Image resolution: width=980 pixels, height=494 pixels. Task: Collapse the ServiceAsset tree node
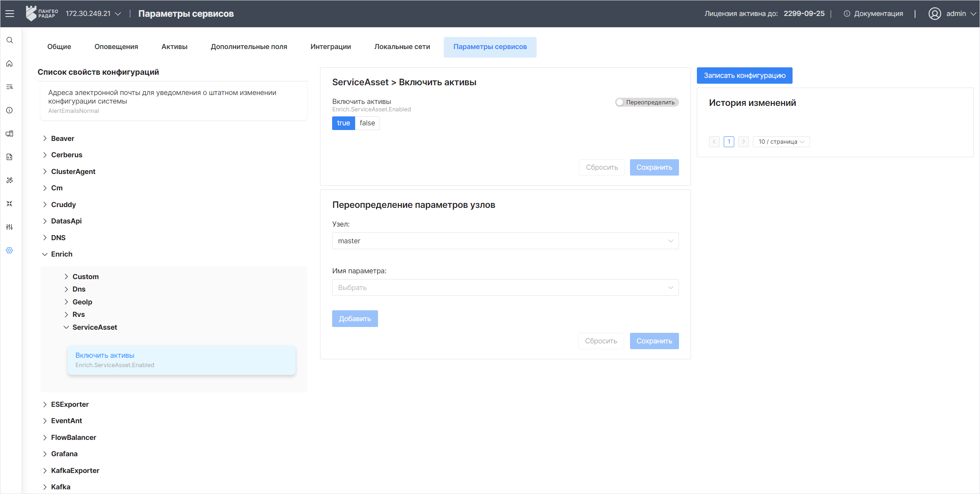click(x=66, y=327)
